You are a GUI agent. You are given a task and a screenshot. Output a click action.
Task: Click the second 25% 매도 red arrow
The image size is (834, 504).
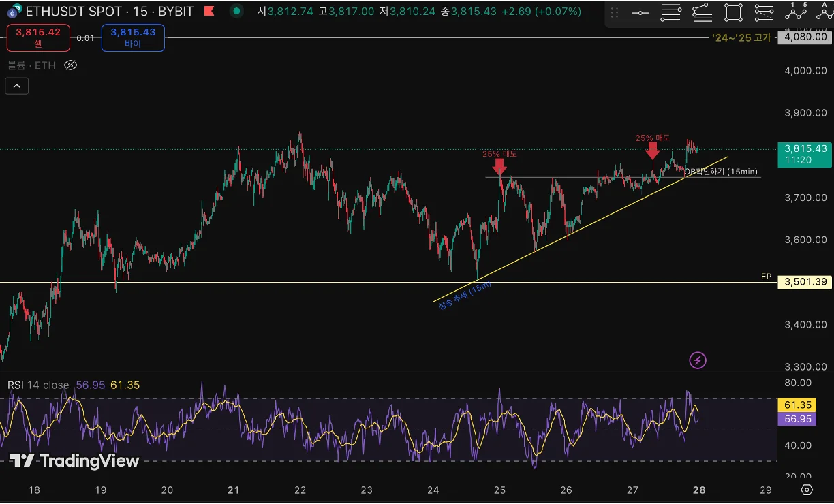[x=653, y=151]
